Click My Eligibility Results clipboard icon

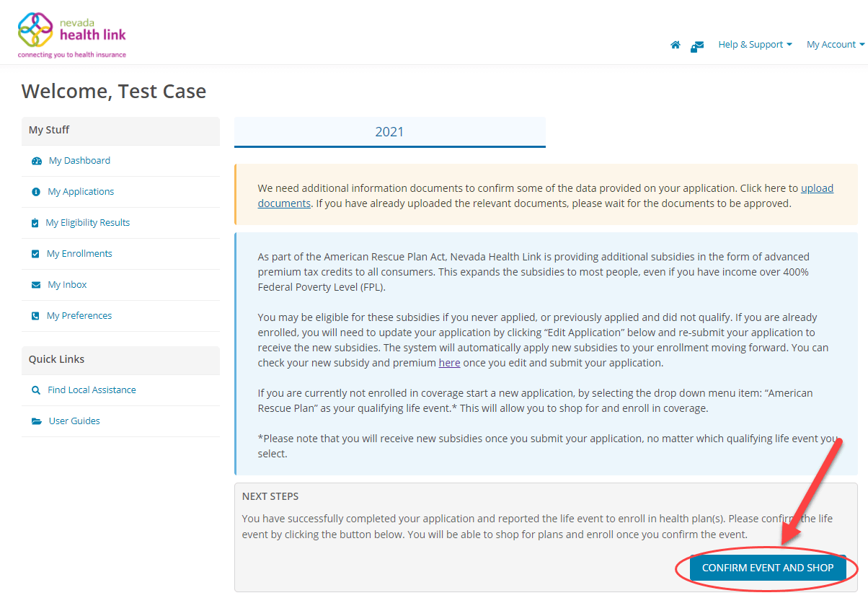point(35,223)
